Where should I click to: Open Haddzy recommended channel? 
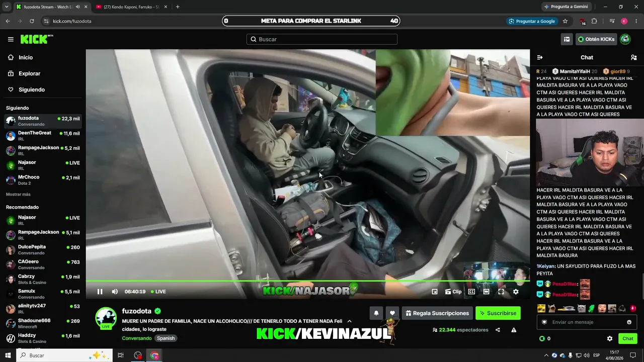(43, 338)
